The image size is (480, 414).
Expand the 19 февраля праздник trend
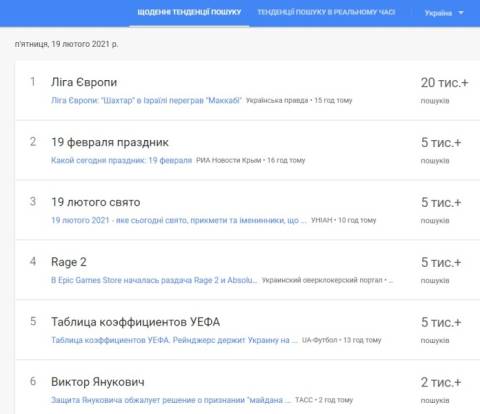247,150
